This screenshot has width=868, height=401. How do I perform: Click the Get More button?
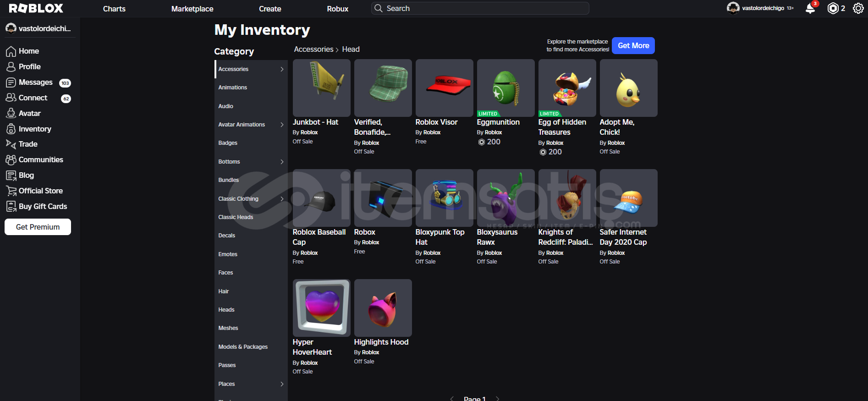[633, 46]
